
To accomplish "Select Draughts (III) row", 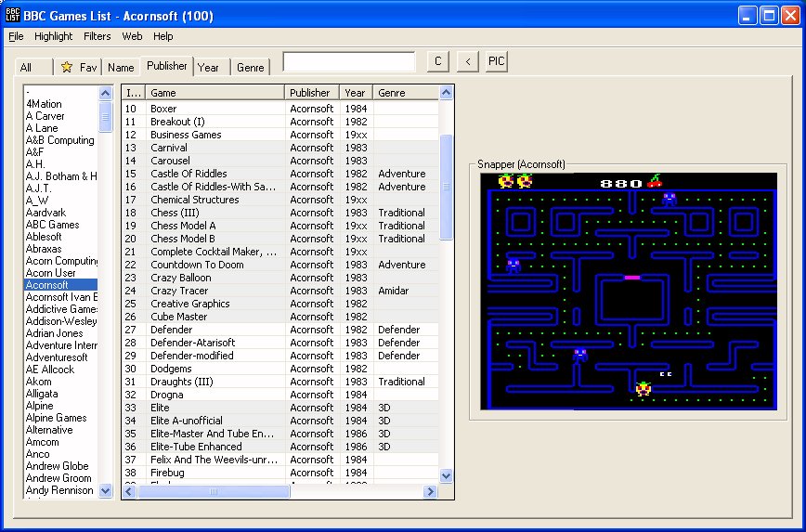I will 280,382.
